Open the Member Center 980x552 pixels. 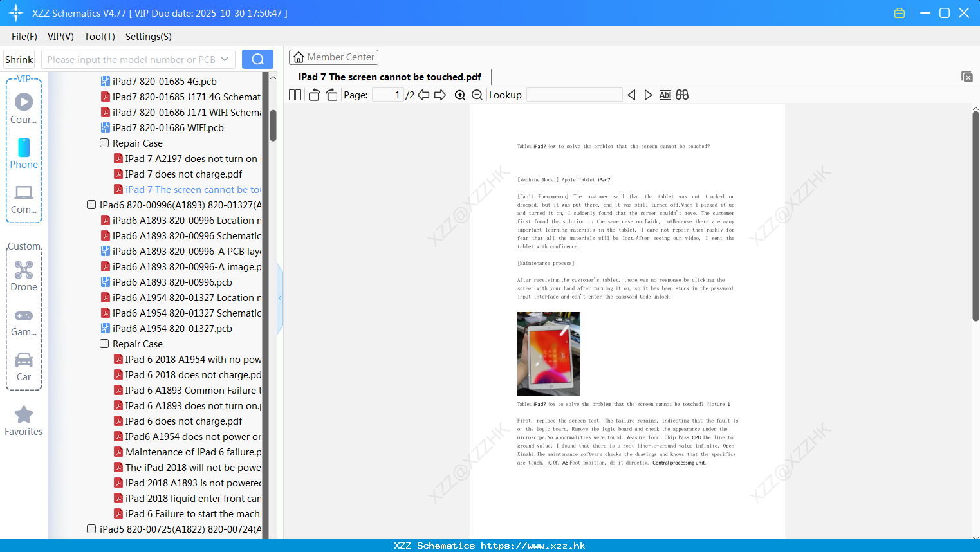pyautogui.click(x=333, y=57)
